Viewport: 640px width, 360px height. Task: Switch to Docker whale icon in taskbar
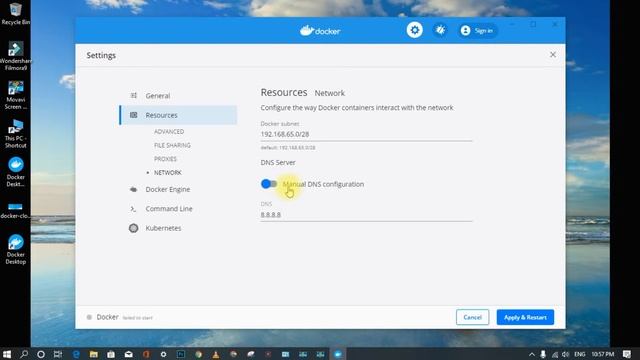point(338,354)
